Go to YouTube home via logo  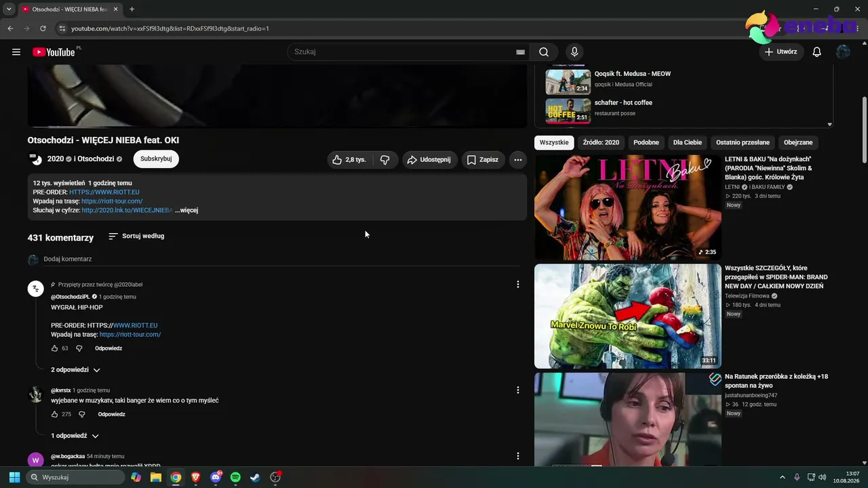tap(54, 52)
